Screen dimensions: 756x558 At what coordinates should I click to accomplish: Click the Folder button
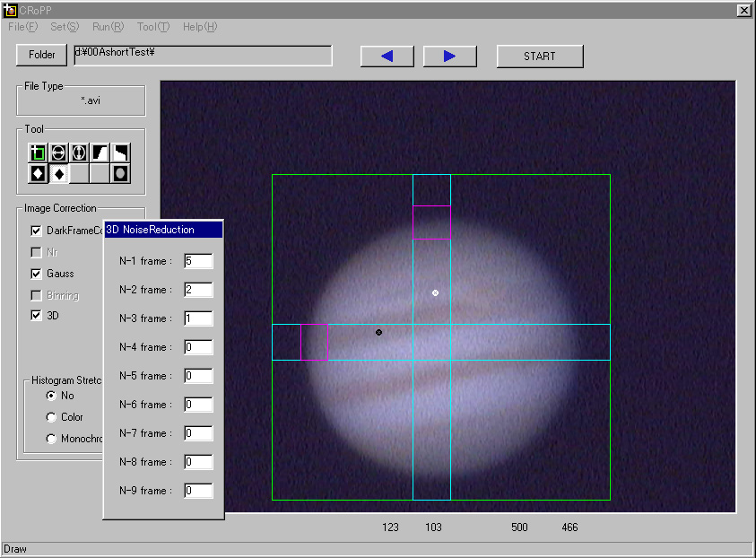pos(42,56)
